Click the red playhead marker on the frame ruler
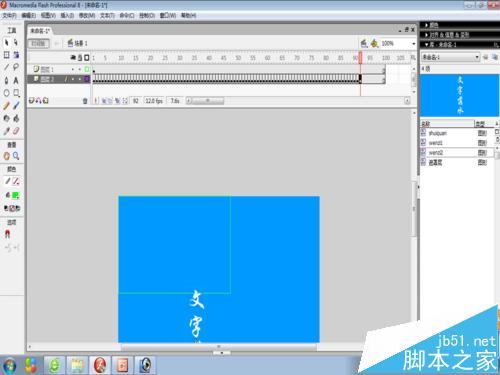 (360, 58)
